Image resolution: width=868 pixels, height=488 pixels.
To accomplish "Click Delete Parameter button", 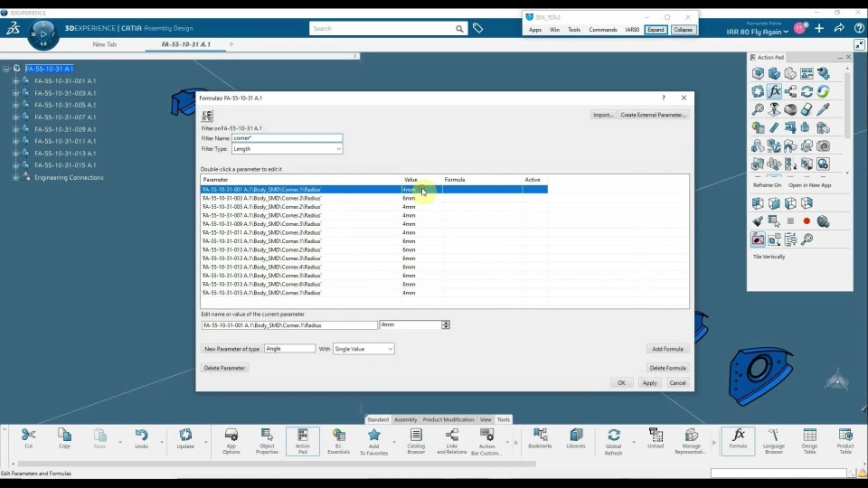I will [224, 368].
